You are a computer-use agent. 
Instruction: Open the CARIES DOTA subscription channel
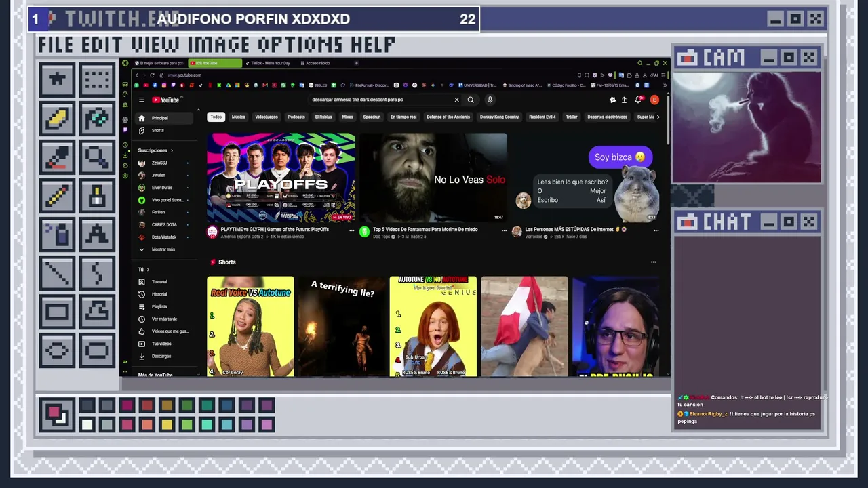tap(163, 225)
